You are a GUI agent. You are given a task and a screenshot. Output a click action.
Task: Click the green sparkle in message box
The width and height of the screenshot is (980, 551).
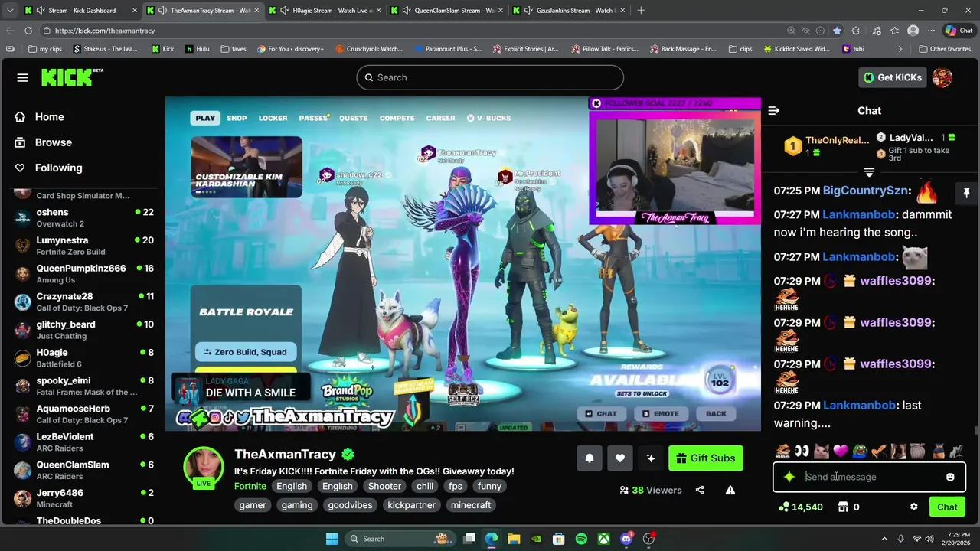pyautogui.click(x=789, y=477)
